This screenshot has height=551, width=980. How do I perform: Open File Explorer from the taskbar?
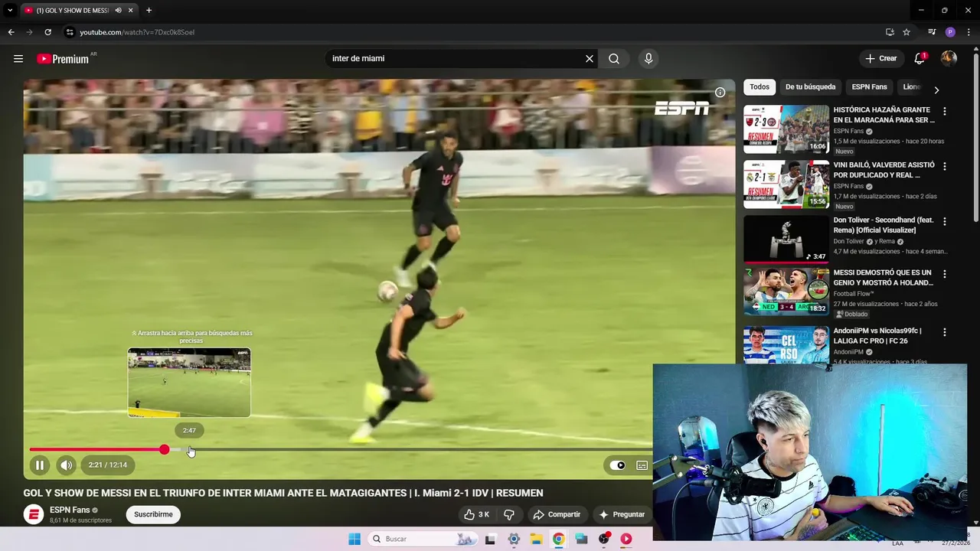coord(536,539)
